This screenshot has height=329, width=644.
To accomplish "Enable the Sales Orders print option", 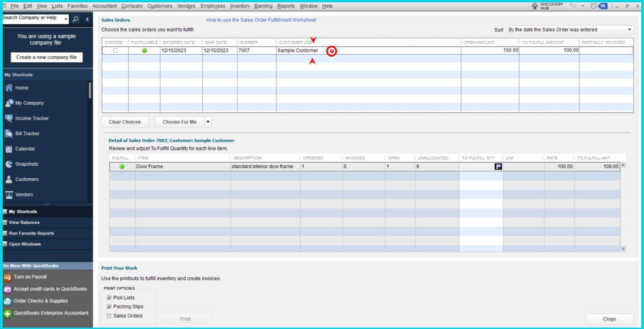I will tap(109, 316).
